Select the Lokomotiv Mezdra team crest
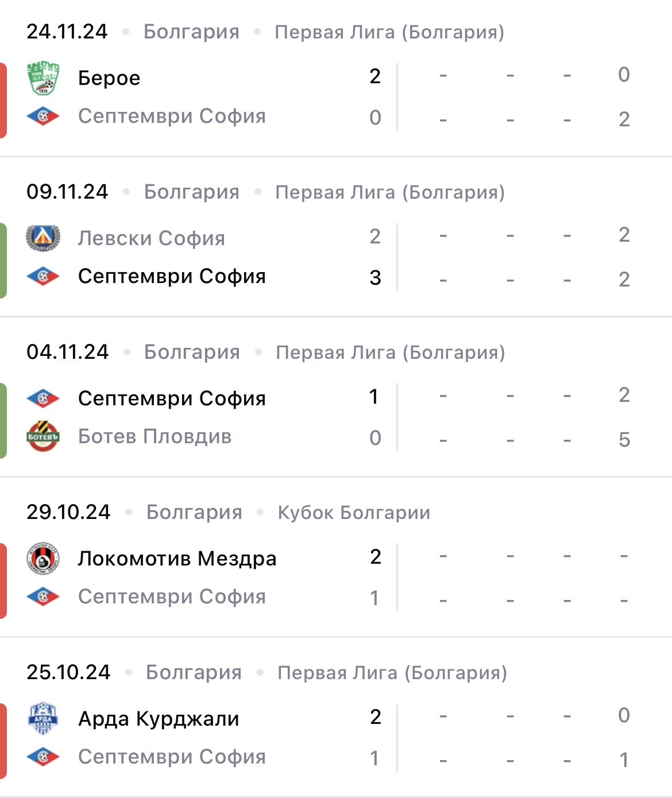This screenshot has height=798, width=672. tap(43, 558)
